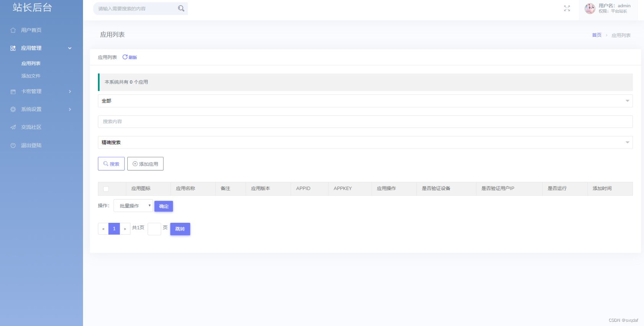
Task: Open the 批量操作 batch action dropdown
Action: click(133, 206)
